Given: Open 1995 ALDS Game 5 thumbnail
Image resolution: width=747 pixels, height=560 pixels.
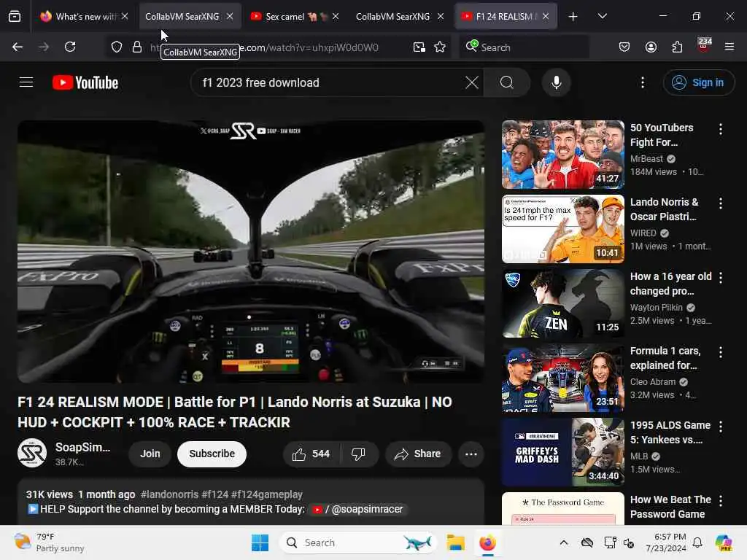Looking at the screenshot, I should pyautogui.click(x=562, y=452).
